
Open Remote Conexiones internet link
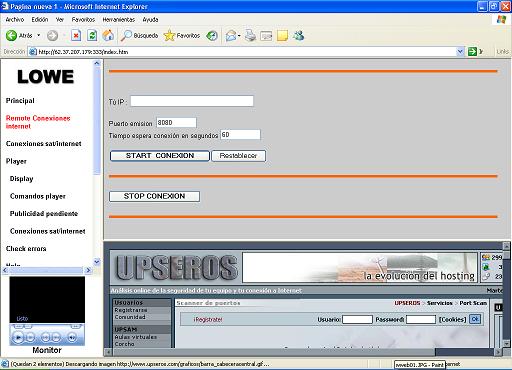click(38, 122)
